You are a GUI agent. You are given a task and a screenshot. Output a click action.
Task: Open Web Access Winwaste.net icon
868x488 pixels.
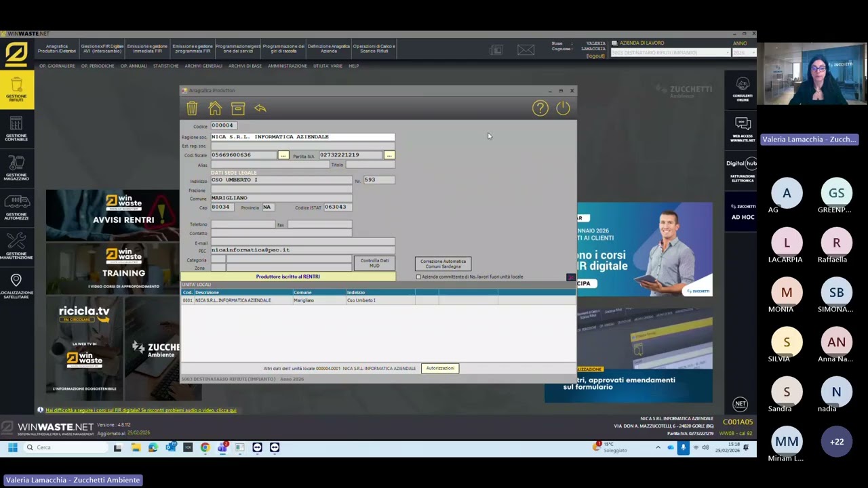743,129
